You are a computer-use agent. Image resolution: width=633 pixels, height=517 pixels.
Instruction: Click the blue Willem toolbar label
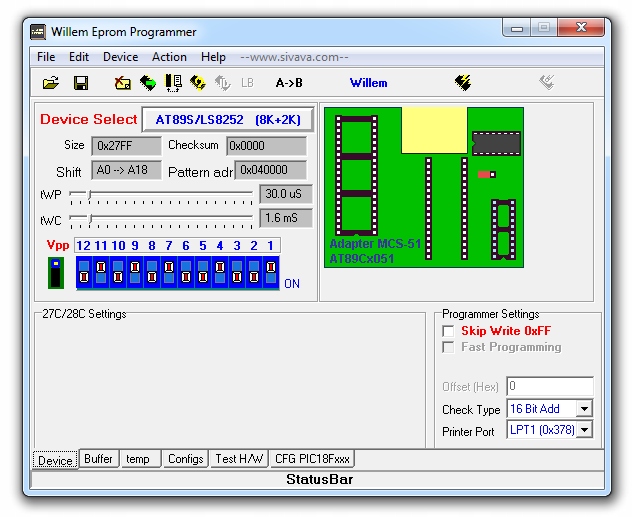pyautogui.click(x=369, y=83)
